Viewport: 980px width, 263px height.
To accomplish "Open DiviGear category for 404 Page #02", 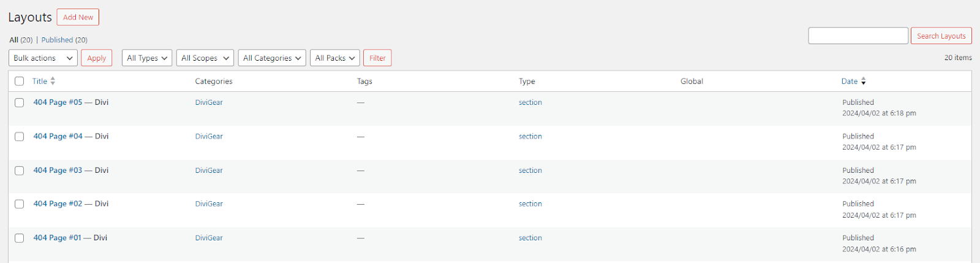I will (x=209, y=204).
